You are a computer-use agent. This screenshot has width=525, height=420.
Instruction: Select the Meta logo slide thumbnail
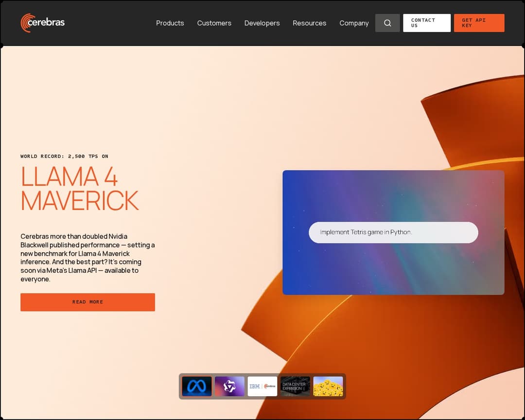click(x=197, y=386)
